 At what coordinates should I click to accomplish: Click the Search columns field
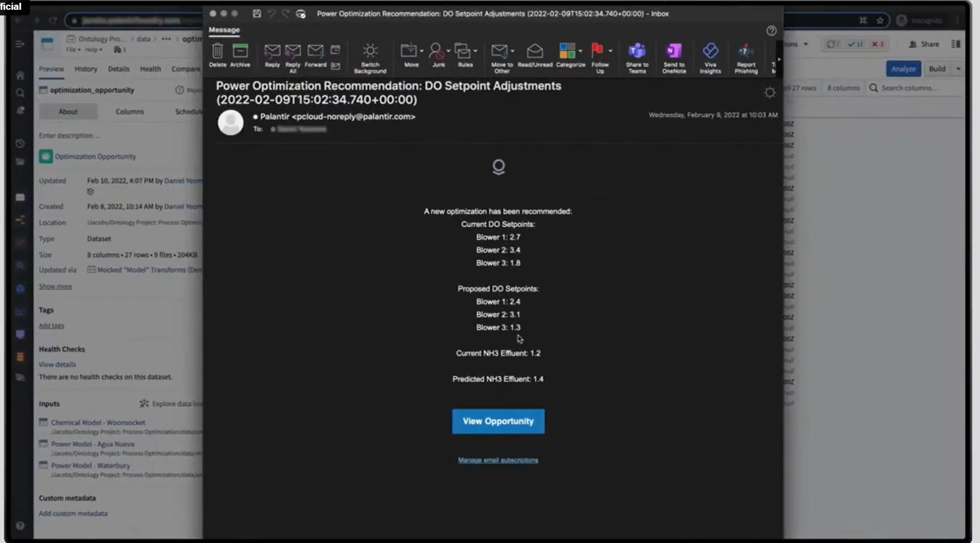[x=909, y=88]
